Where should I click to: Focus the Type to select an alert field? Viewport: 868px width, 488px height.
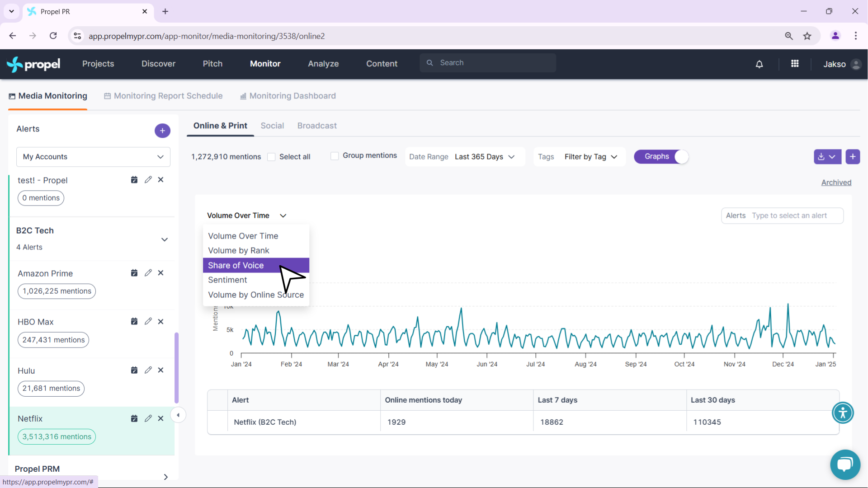click(782, 216)
